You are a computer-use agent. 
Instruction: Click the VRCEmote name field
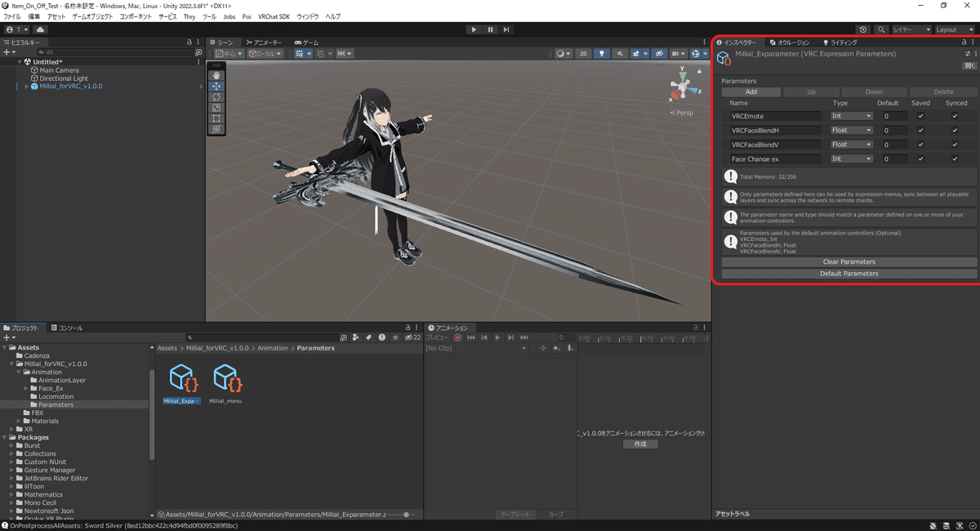coord(775,116)
